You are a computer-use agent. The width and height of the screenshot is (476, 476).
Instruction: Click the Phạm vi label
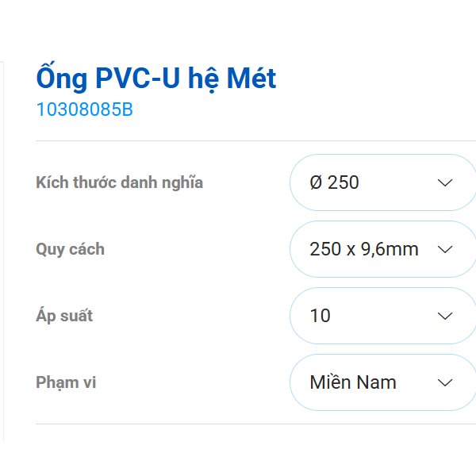click(x=66, y=382)
